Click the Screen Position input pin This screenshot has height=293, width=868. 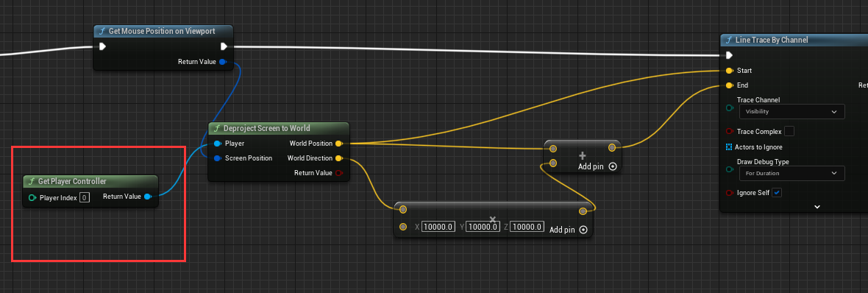click(218, 158)
